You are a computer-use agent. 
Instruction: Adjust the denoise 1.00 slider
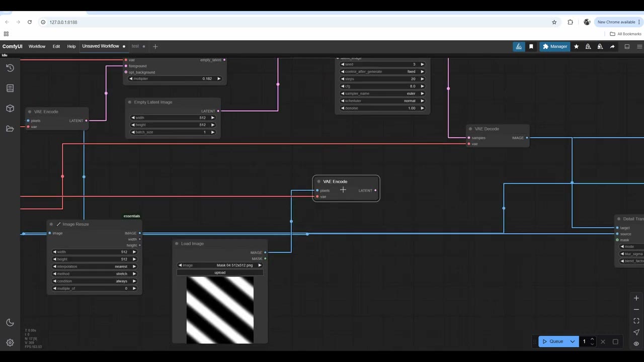click(382, 108)
